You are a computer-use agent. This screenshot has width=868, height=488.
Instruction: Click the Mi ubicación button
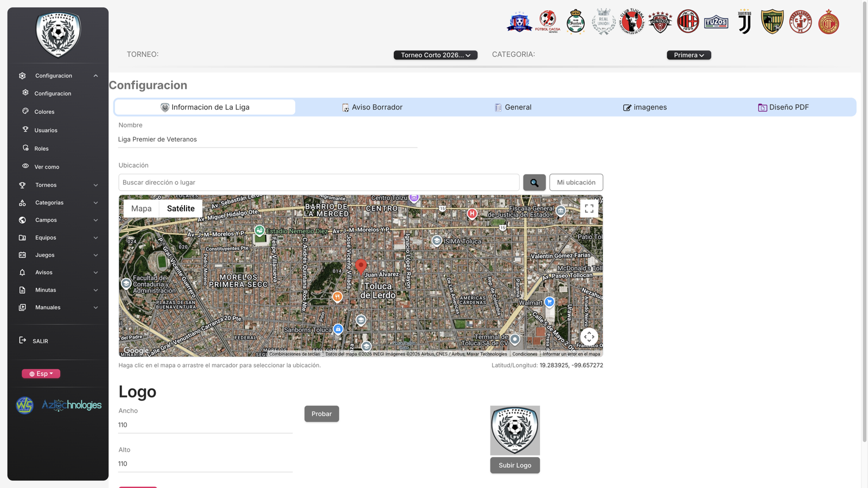coord(576,182)
